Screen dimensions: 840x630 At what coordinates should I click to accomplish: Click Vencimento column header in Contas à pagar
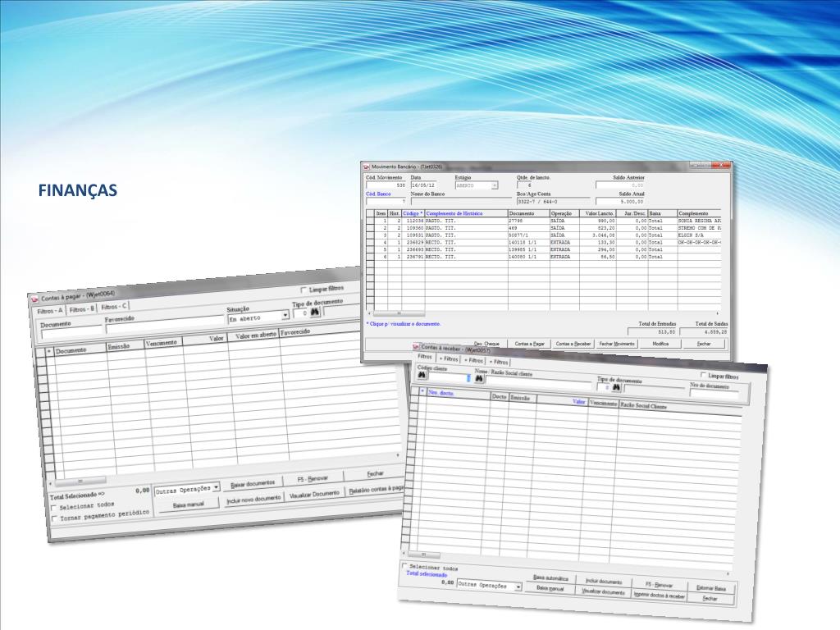pyautogui.click(x=164, y=343)
